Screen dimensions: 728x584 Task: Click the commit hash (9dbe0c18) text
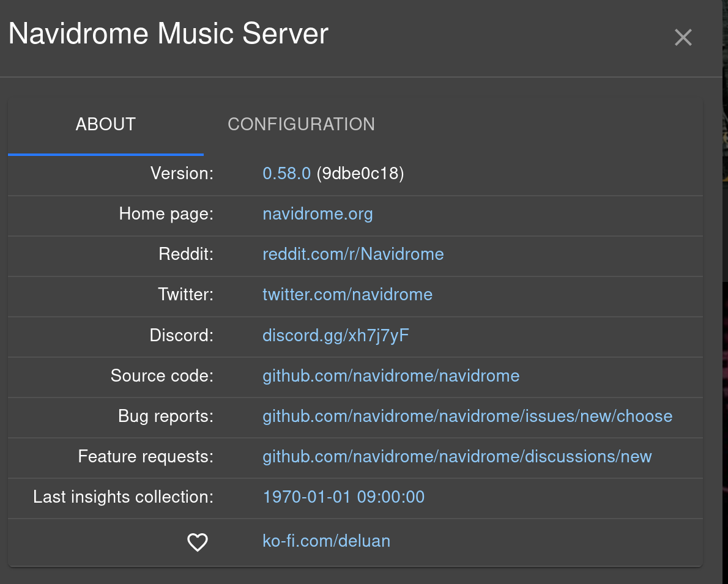(x=360, y=174)
